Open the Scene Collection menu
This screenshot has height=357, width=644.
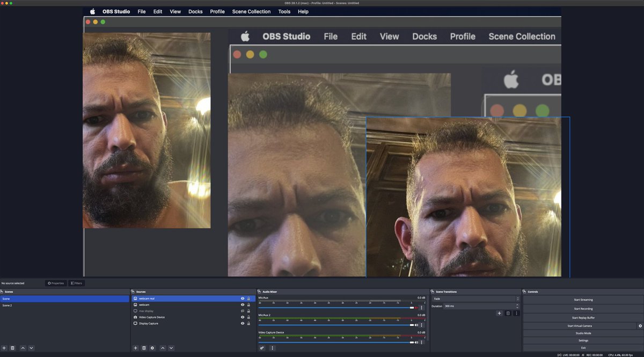[251, 11]
